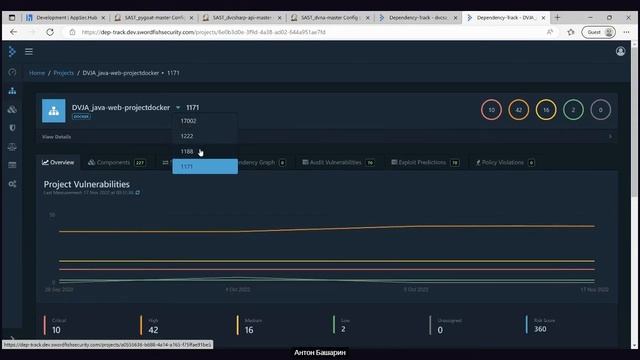Click the blue project sitemap tile icon
The height and width of the screenshot is (360, 640).
[x=53, y=111]
